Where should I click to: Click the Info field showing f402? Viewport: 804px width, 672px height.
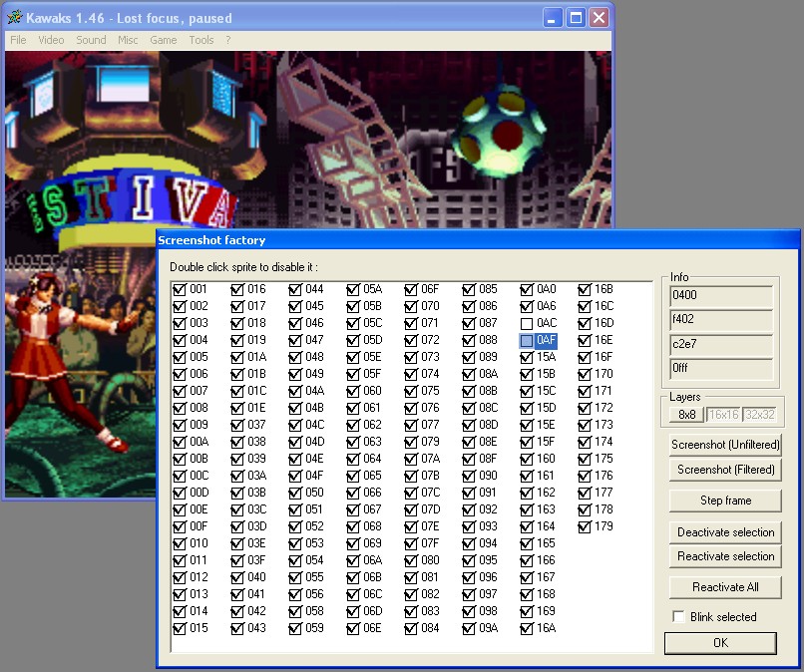click(721, 320)
